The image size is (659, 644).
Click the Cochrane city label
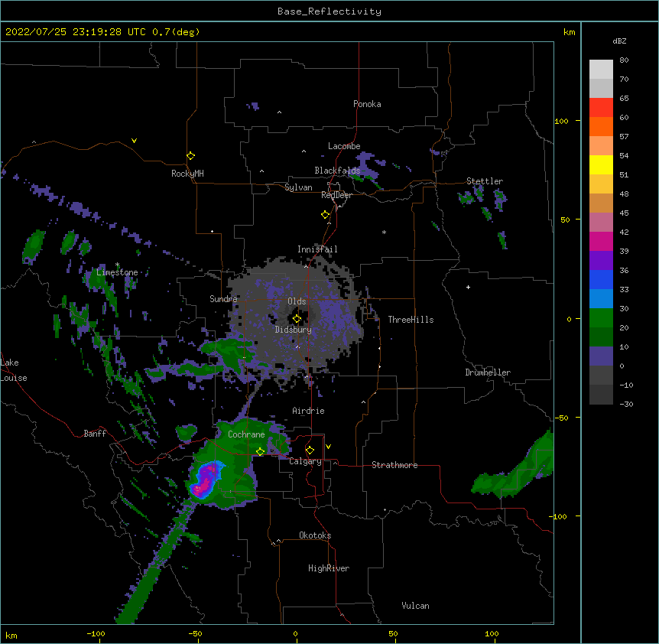246,434
